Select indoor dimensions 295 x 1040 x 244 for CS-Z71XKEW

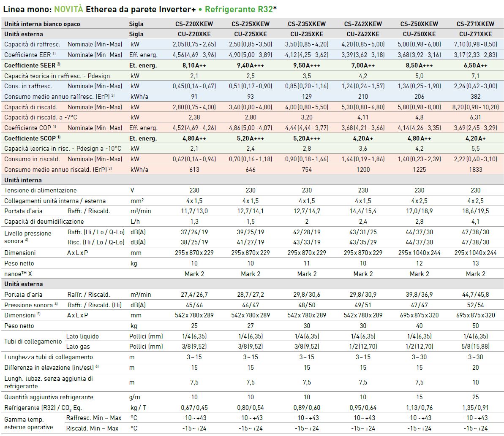point(475,253)
